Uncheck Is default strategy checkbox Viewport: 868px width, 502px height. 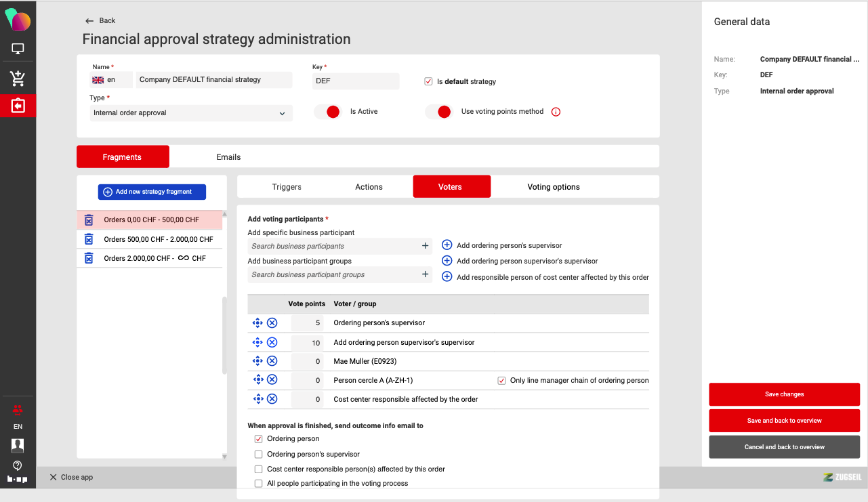[428, 81]
